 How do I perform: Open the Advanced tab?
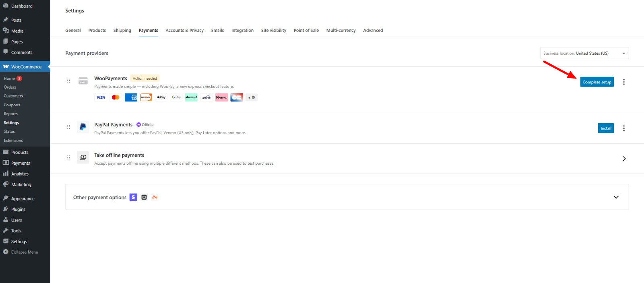click(x=373, y=30)
